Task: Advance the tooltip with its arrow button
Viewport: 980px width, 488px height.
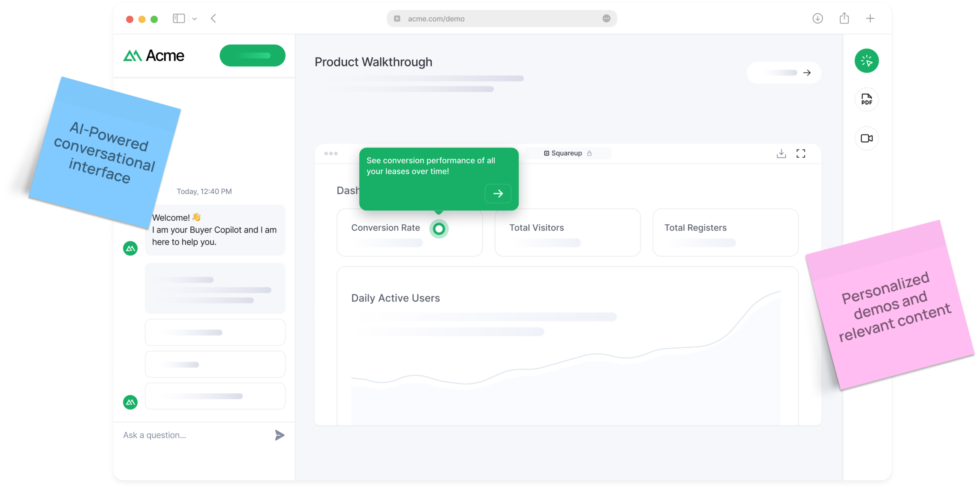Action: [x=498, y=193]
